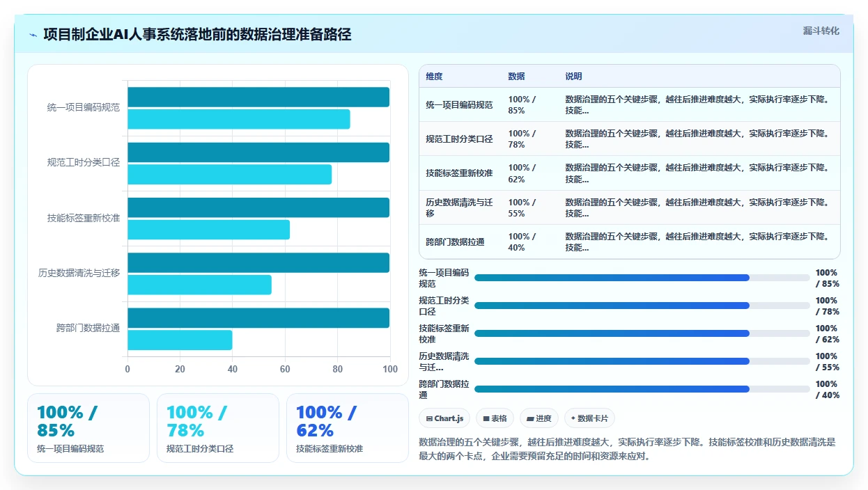Click the 说明 text in 技能标签重新校准 table row
The image size is (868, 490).
coord(699,173)
